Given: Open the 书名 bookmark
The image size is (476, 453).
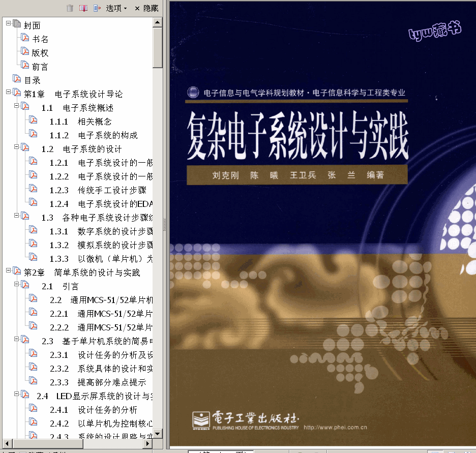Looking at the screenshot, I should pyautogui.click(x=40, y=39).
